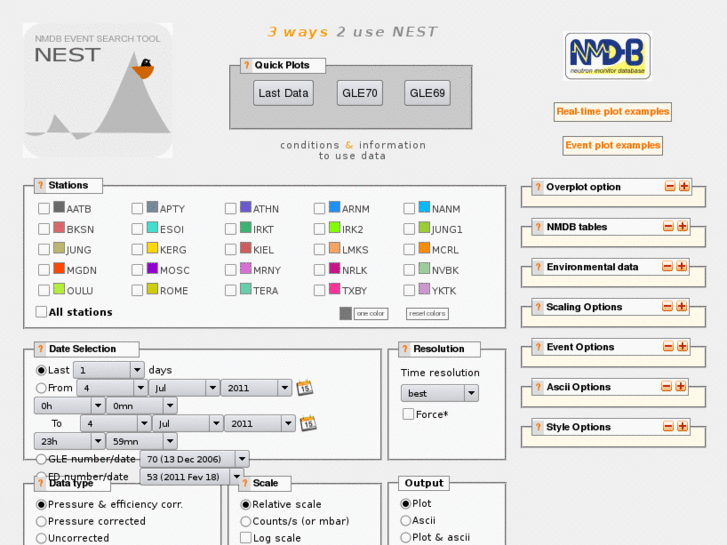727x545 pixels.
Task: Expand Event Options with plus icon
Action: click(x=682, y=346)
